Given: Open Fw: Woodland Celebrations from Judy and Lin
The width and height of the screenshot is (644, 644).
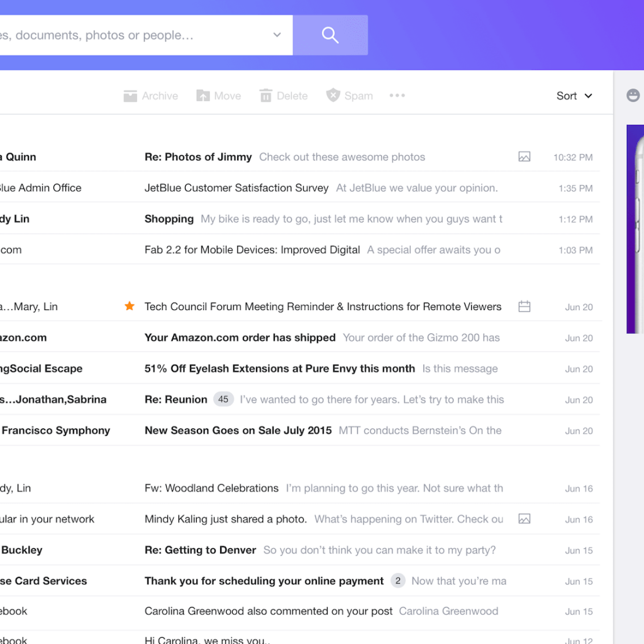Looking at the screenshot, I should pos(211,488).
